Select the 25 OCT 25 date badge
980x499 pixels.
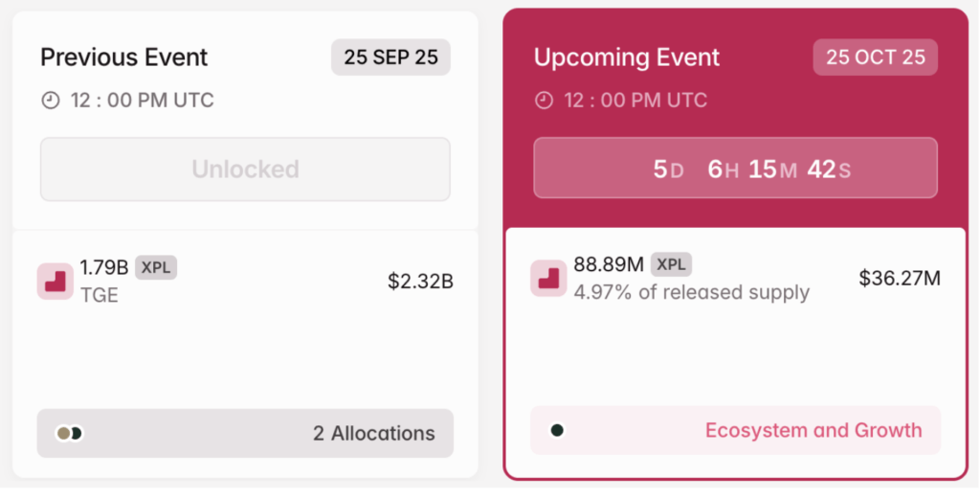coord(875,57)
